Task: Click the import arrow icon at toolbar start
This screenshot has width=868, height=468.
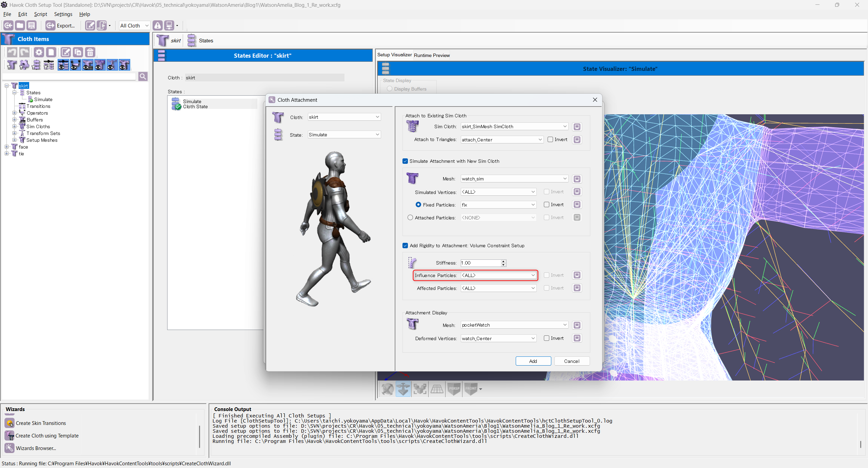Action: (x=8, y=25)
